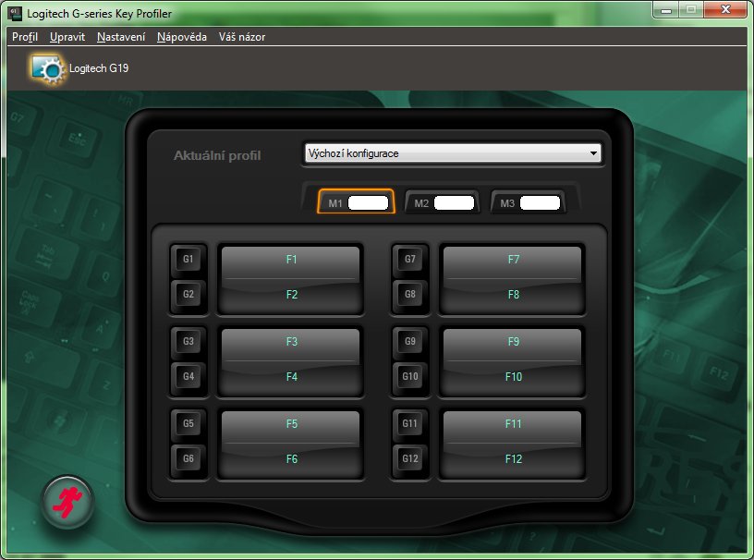This screenshot has width=754, height=560.
Task: Open the Profil menu
Action: click(25, 37)
